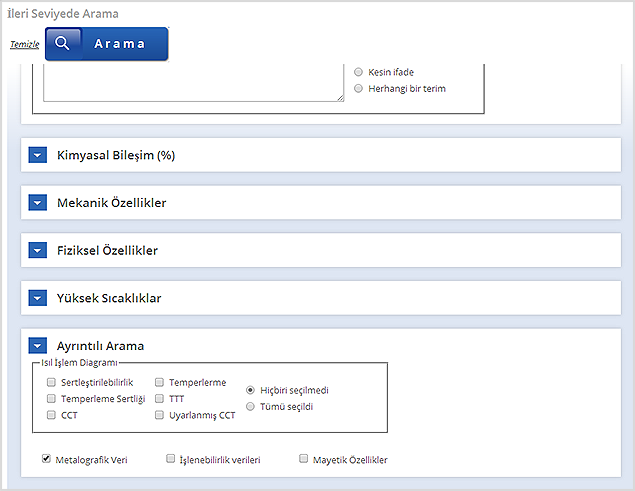Click the Yüksek Sıcaklıklar heading text
The image size is (635, 491).
click(x=109, y=298)
